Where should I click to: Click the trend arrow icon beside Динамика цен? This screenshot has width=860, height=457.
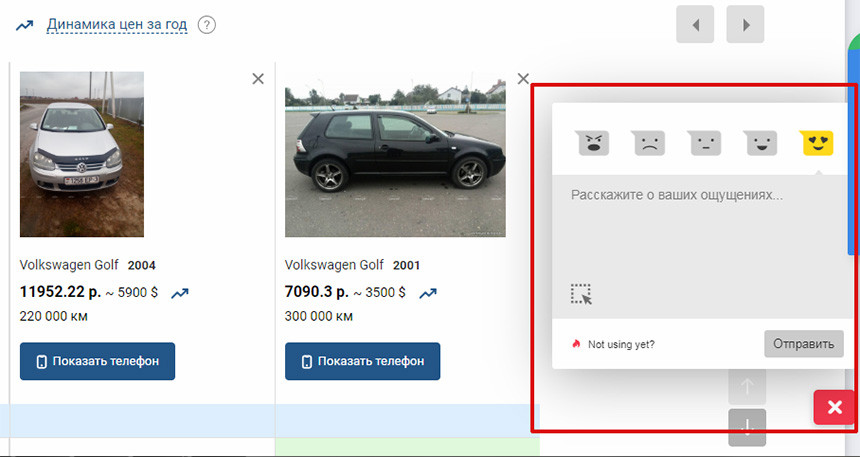coord(24,25)
